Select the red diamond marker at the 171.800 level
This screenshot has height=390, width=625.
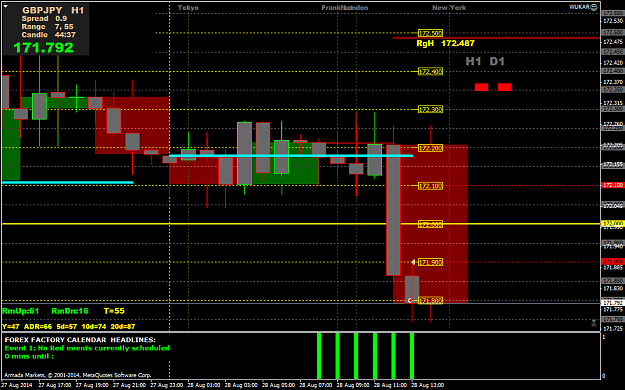coord(410,300)
